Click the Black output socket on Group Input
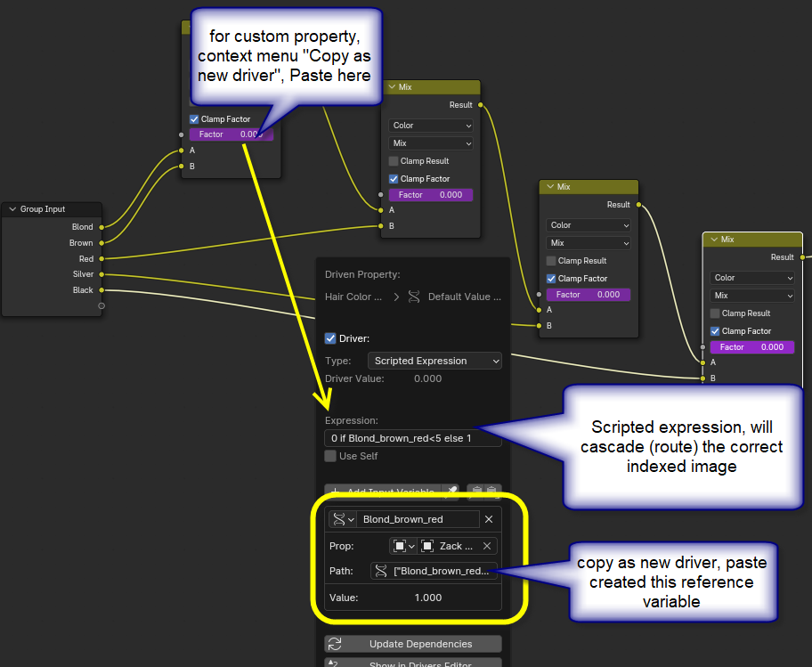 coord(101,290)
